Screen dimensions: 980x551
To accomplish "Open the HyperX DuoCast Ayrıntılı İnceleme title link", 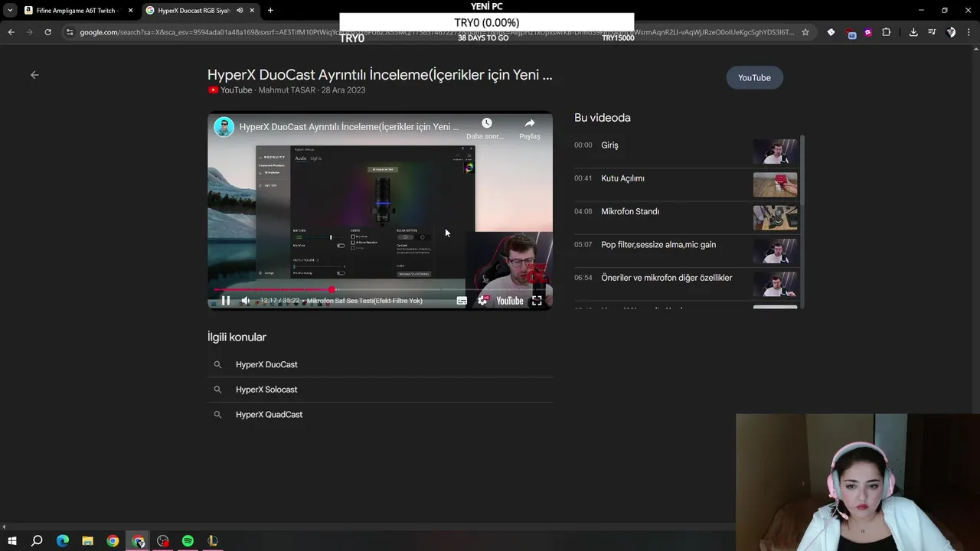I will (380, 75).
